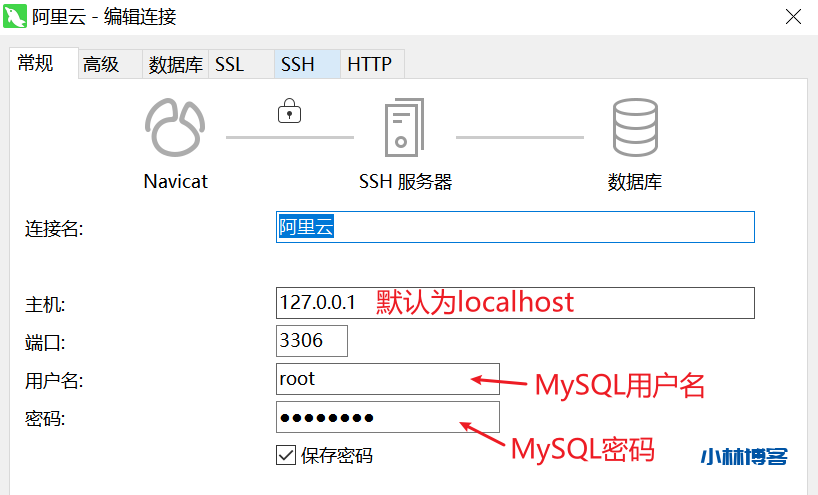Image resolution: width=818 pixels, height=495 pixels.
Task: Click the Navicat app icon in title bar
Action: (x=15, y=17)
